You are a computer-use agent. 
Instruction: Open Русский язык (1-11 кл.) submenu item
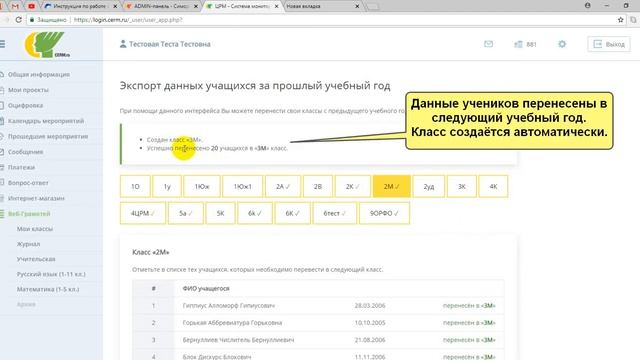51,274
